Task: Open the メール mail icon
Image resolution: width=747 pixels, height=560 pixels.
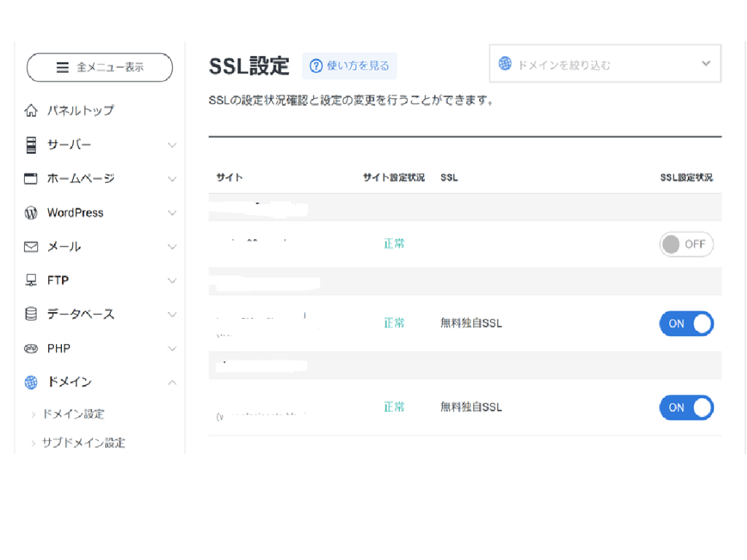Action: [x=31, y=246]
